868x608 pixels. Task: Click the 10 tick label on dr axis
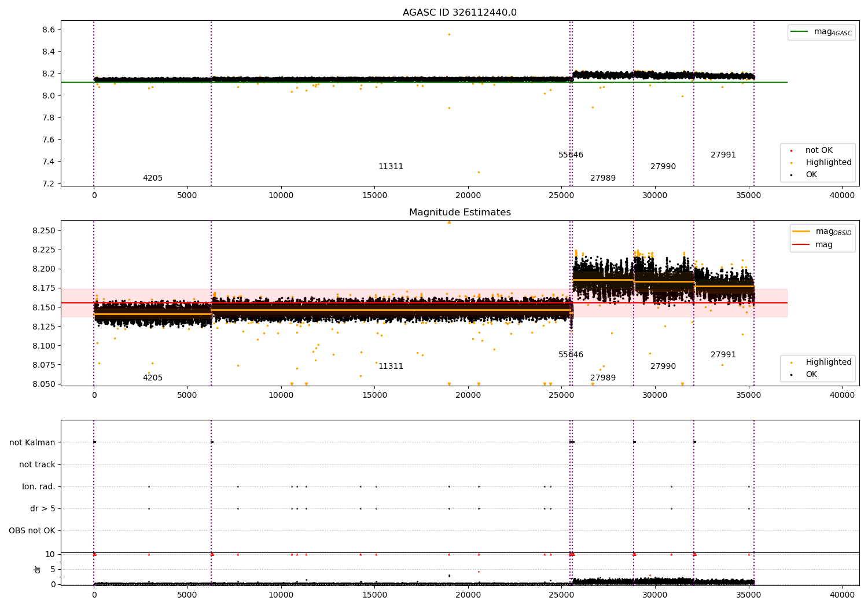point(50,554)
